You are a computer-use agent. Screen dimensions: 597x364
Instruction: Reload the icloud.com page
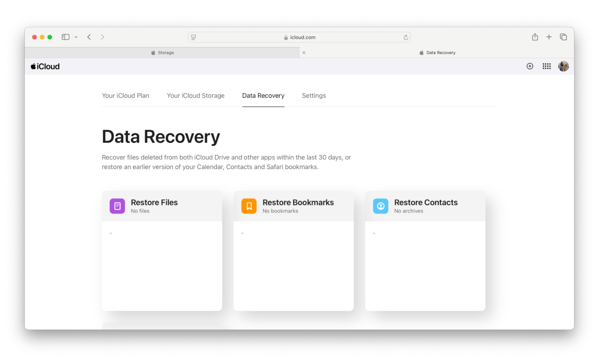[406, 37]
